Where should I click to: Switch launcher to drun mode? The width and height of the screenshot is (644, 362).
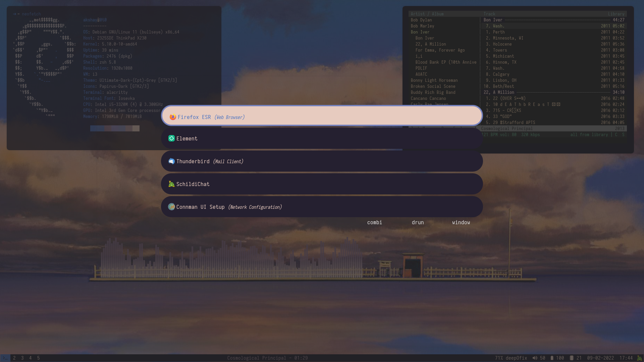coord(418,223)
